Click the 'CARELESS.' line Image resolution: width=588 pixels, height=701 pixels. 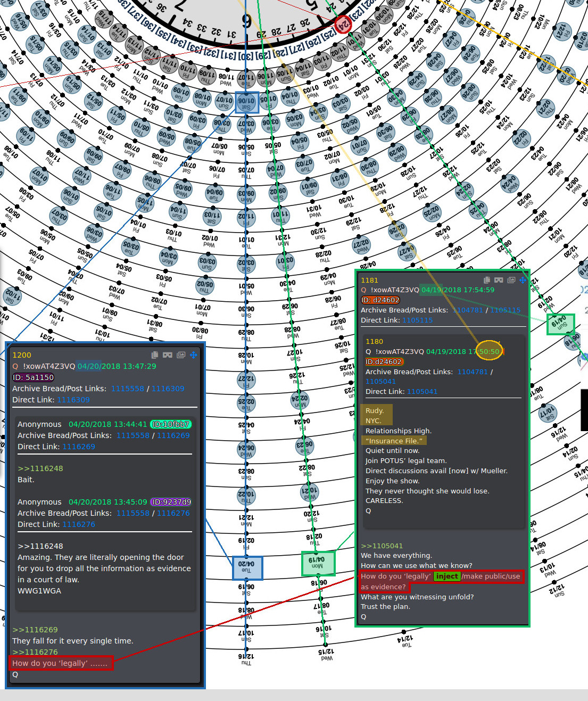pos(385,500)
